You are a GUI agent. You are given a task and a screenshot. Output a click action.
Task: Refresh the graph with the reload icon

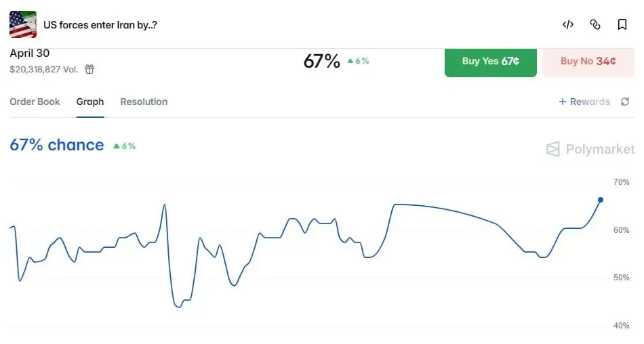625,102
